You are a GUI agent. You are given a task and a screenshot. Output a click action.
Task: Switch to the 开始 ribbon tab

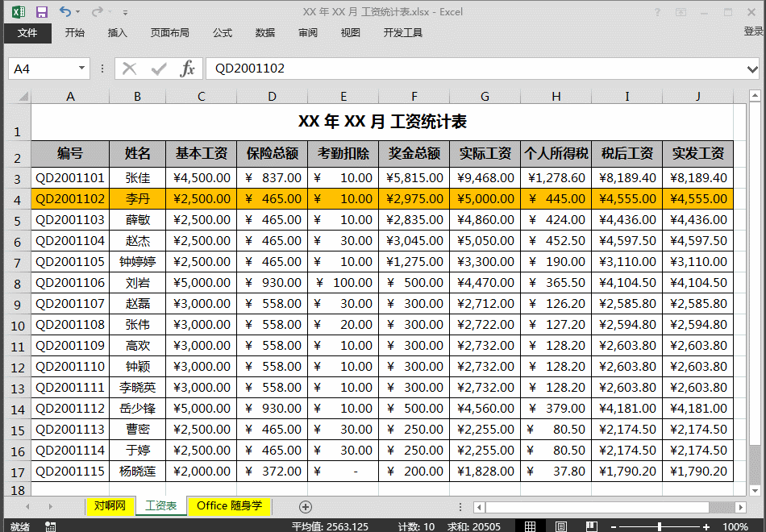tap(75, 33)
